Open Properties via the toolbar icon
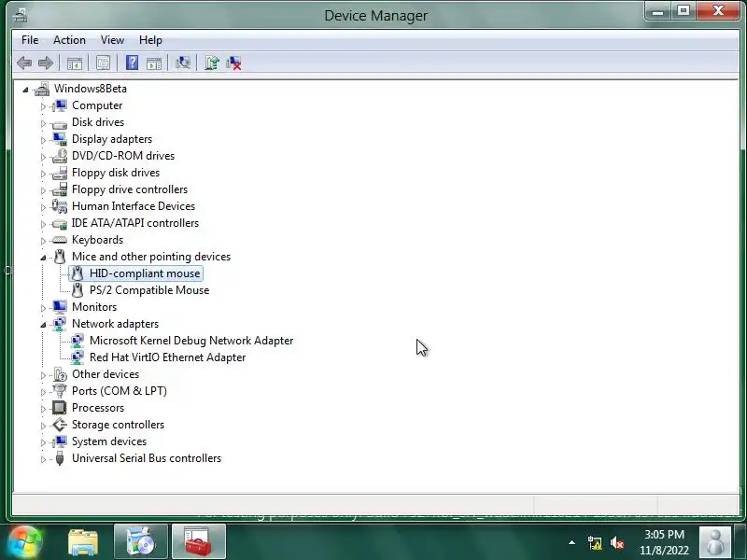 pyautogui.click(x=103, y=63)
